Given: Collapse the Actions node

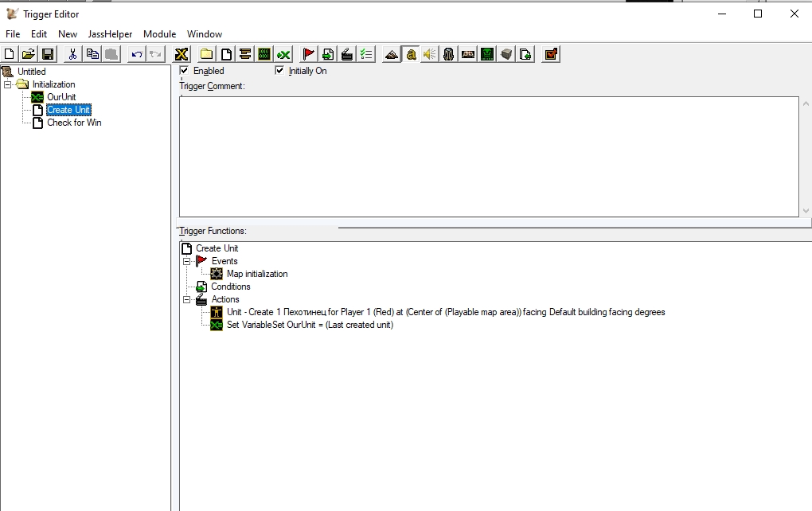Looking at the screenshot, I should click(x=186, y=299).
